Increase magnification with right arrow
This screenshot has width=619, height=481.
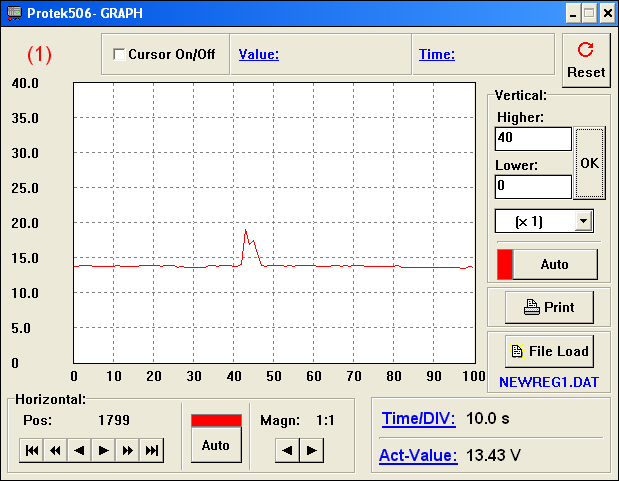[312, 451]
